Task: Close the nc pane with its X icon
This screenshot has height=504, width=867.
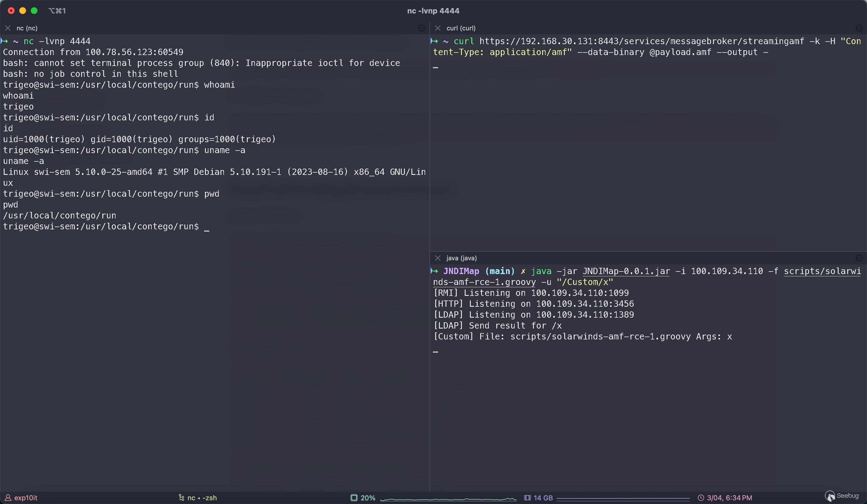Action: coord(8,28)
